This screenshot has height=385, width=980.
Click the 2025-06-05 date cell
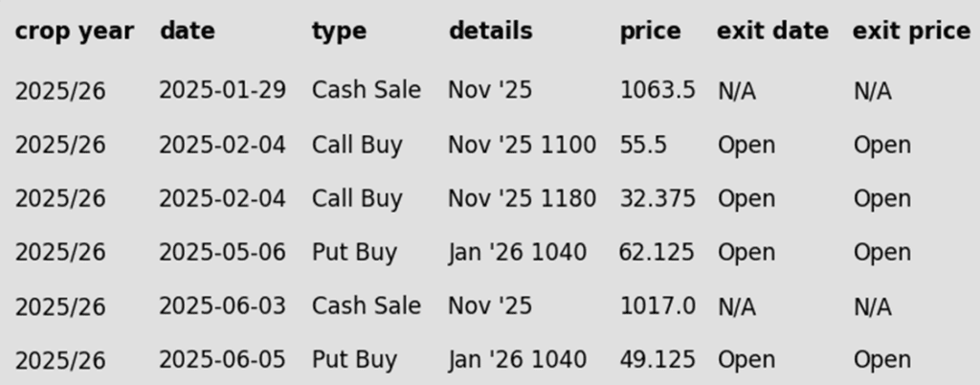click(222, 360)
